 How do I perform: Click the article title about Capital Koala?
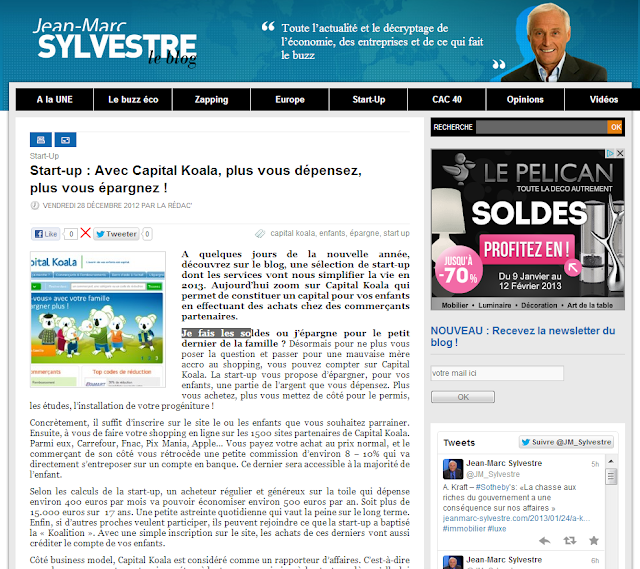pos(196,179)
